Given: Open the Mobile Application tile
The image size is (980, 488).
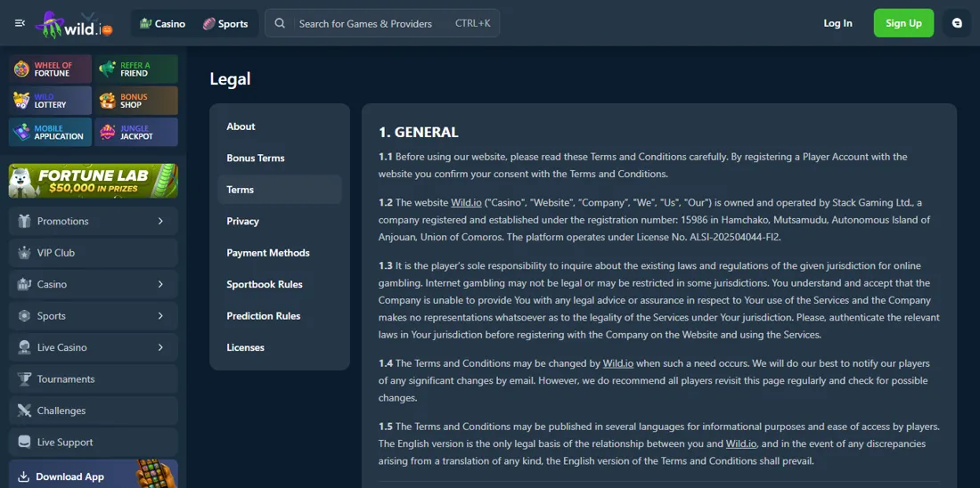Looking at the screenshot, I should 50,132.
